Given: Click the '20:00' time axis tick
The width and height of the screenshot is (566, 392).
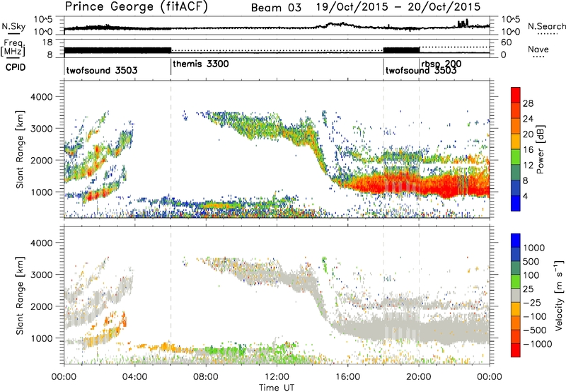Looking at the screenshot, I should [x=419, y=377].
